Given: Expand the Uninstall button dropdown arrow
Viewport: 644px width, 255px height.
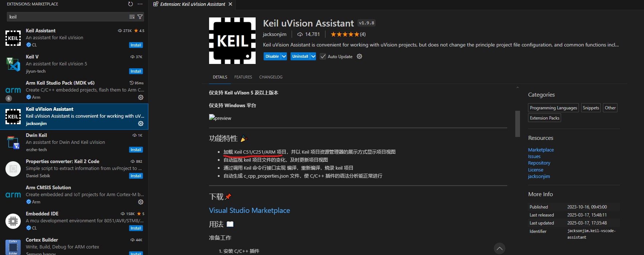Looking at the screenshot, I should point(313,56).
